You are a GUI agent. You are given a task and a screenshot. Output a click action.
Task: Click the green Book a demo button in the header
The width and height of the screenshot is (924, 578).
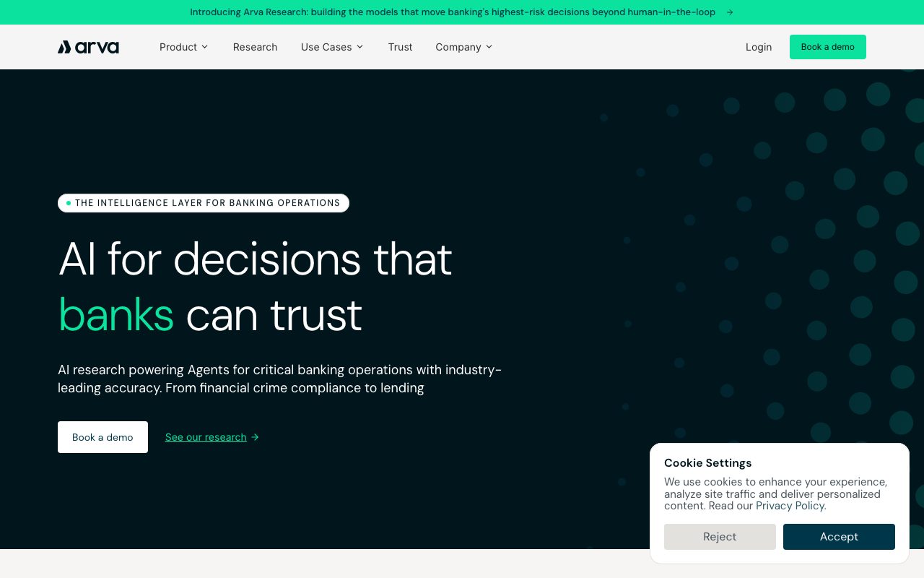pyautogui.click(x=828, y=47)
